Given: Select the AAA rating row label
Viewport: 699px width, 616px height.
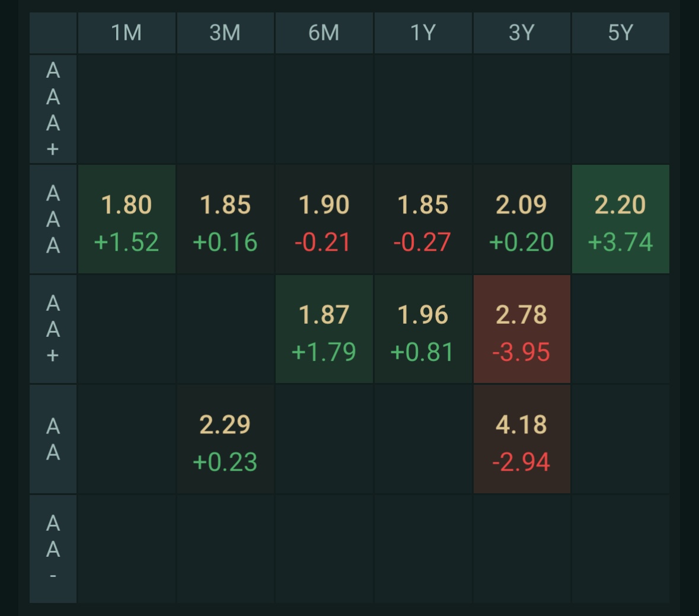Looking at the screenshot, I should pos(53,219).
